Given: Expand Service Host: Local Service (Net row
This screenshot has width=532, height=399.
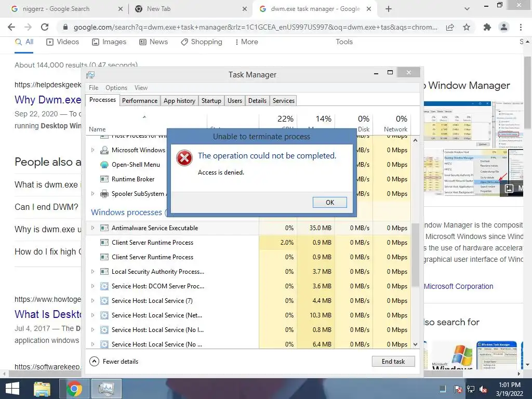Looking at the screenshot, I should click(92, 315).
